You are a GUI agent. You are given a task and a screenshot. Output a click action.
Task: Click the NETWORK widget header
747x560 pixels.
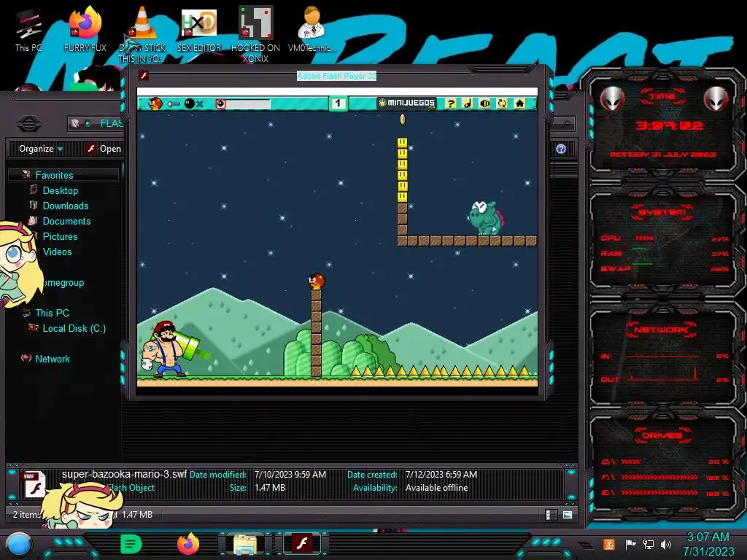tap(661, 330)
